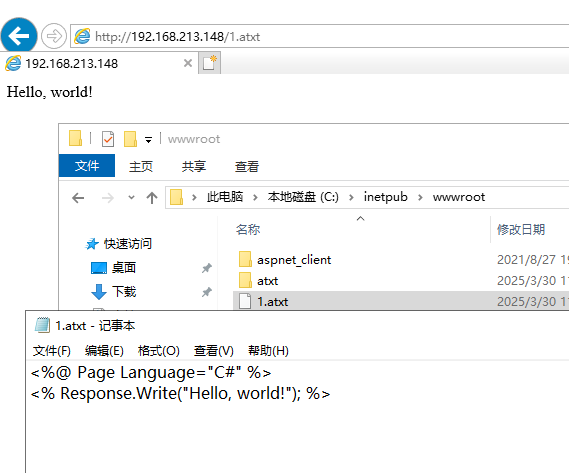Click the IE browser back button

coord(19,36)
